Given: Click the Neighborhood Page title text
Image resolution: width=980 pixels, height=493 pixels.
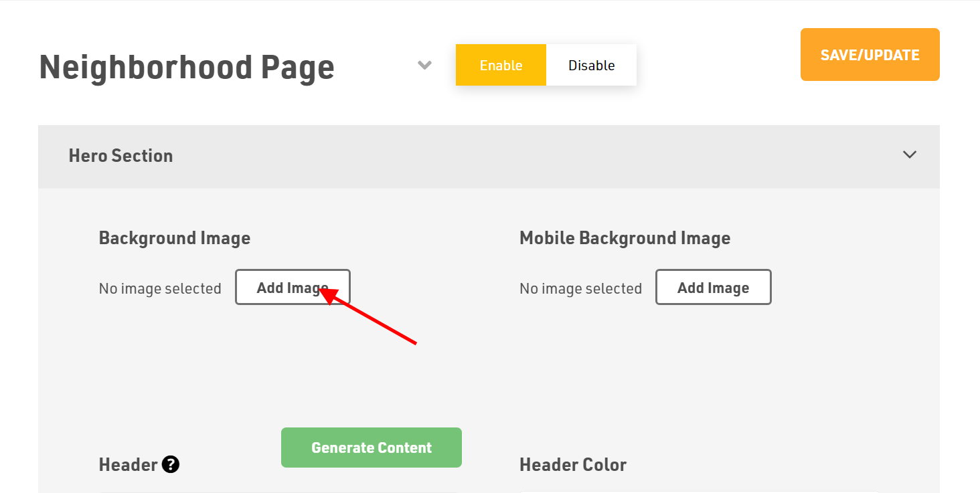Looking at the screenshot, I should (x=187, y=67).
